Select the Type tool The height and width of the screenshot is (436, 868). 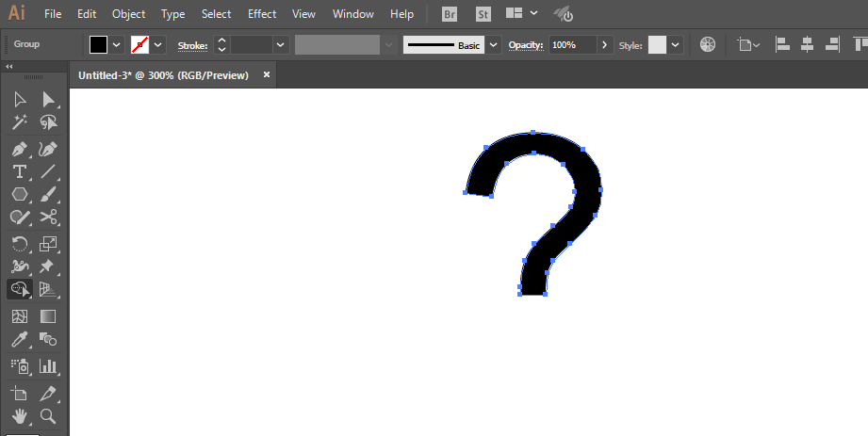tap(19, 171)
